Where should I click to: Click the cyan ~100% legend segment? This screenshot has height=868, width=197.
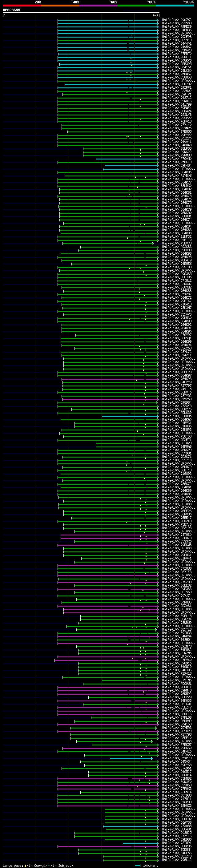[175, 6]
